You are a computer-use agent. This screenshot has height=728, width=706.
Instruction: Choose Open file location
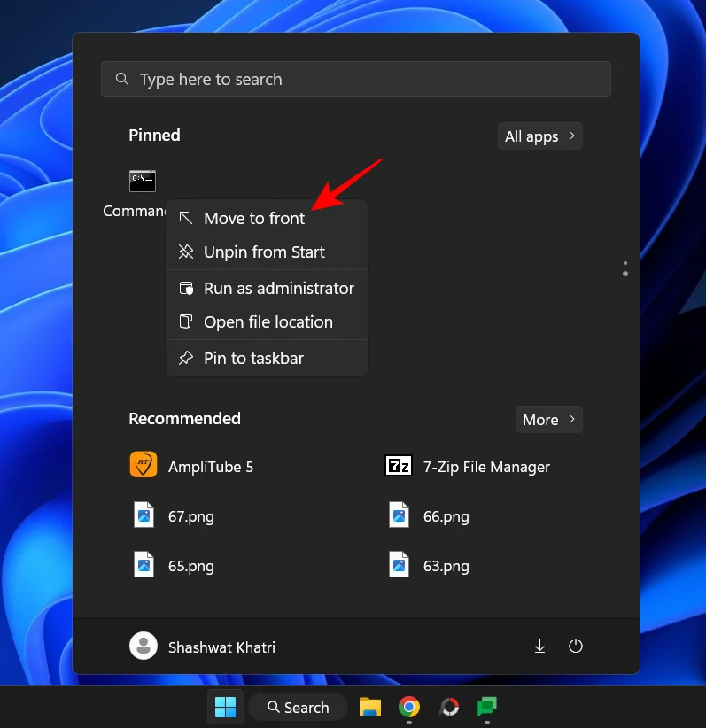(x=267, y=321)
